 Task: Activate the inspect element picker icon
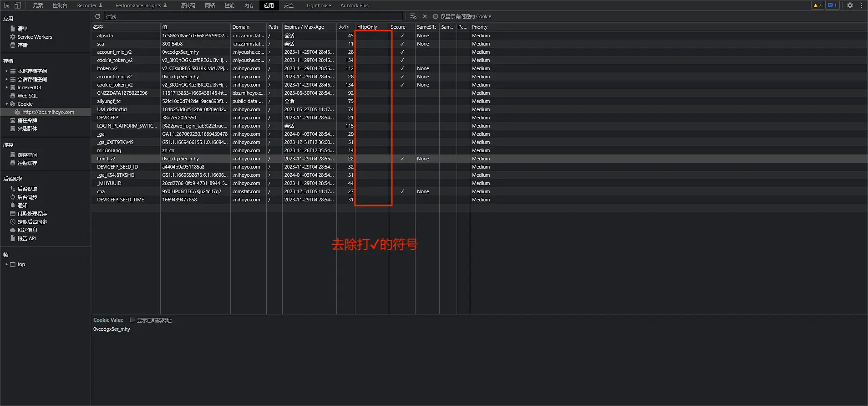(7, 5)
